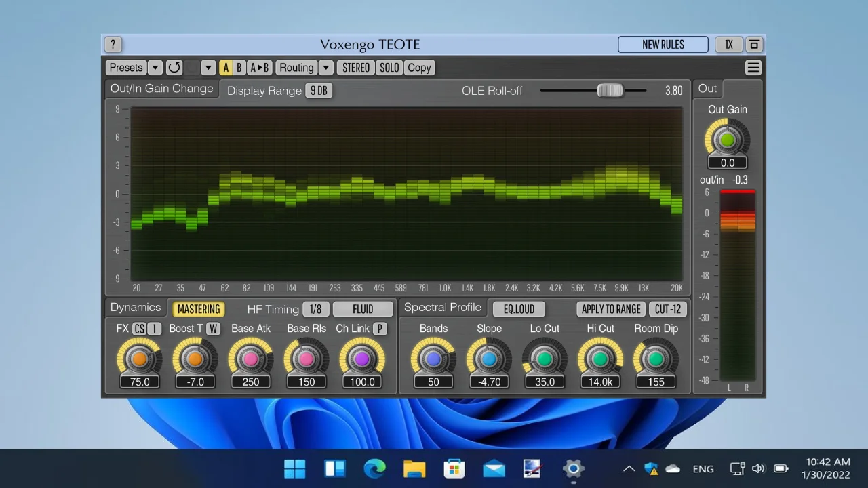Image resolution: width=868 pixels, height=488 pixels.
Task: Click the Slope knob
Action: [489, 359]
